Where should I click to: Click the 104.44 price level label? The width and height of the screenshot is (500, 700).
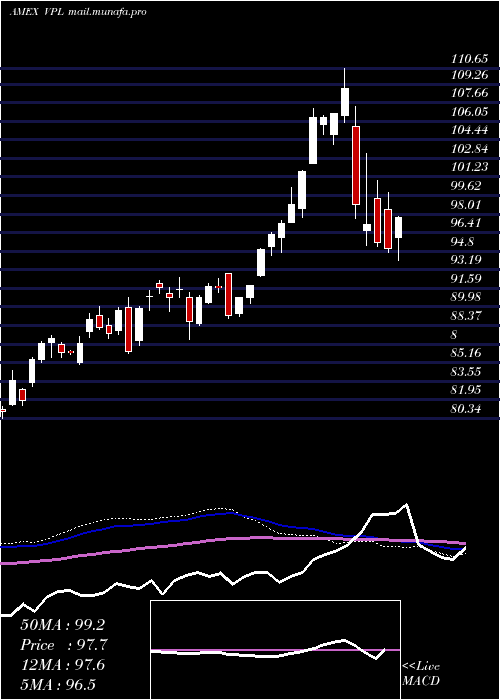tap(470, 130)
